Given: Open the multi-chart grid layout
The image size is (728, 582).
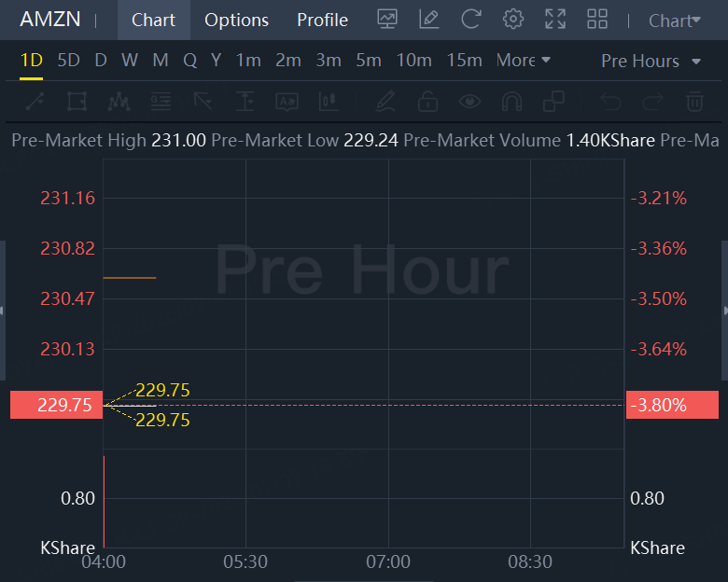Looking at the screenshot, I should click(x=597, y=19).
